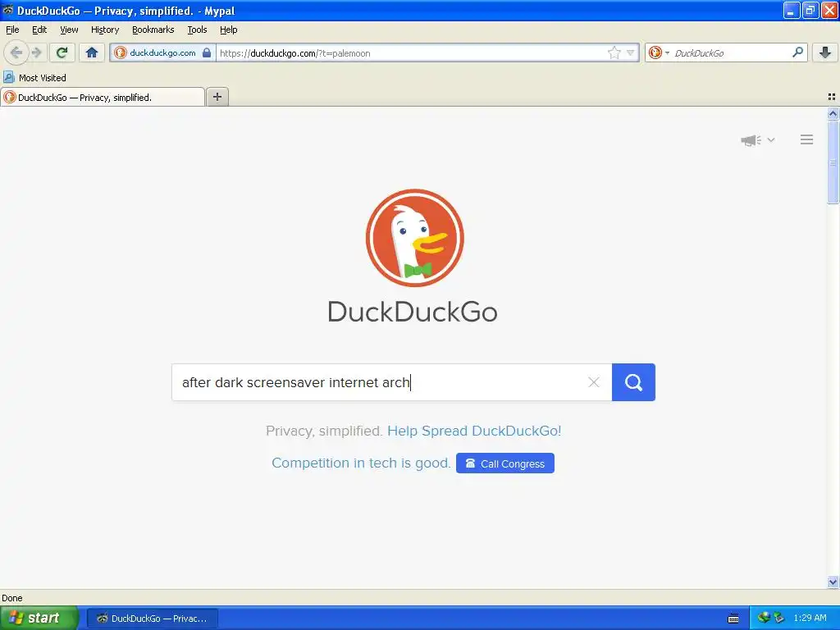Click the safely remove hardware tray icon
840x630 pixels.
pyautogui.click(x=779, y=618)
